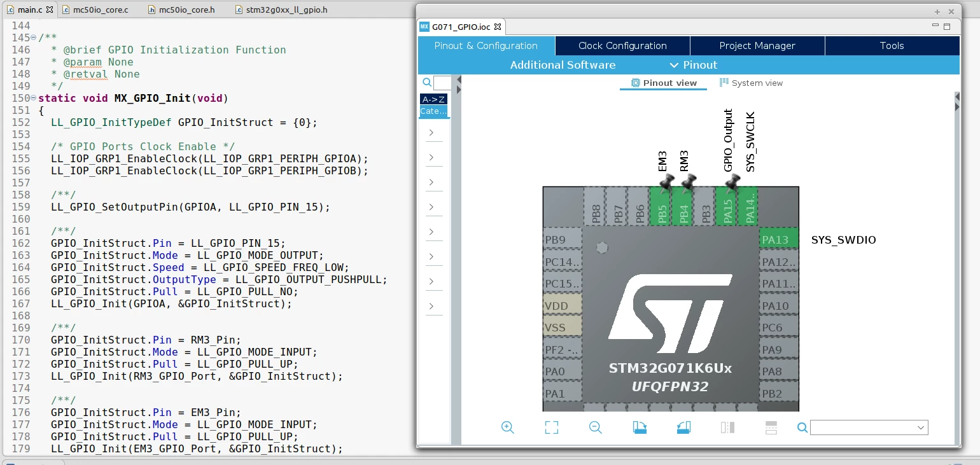Click the split vertical view icon
980x465 pixels.
(727, 427)
